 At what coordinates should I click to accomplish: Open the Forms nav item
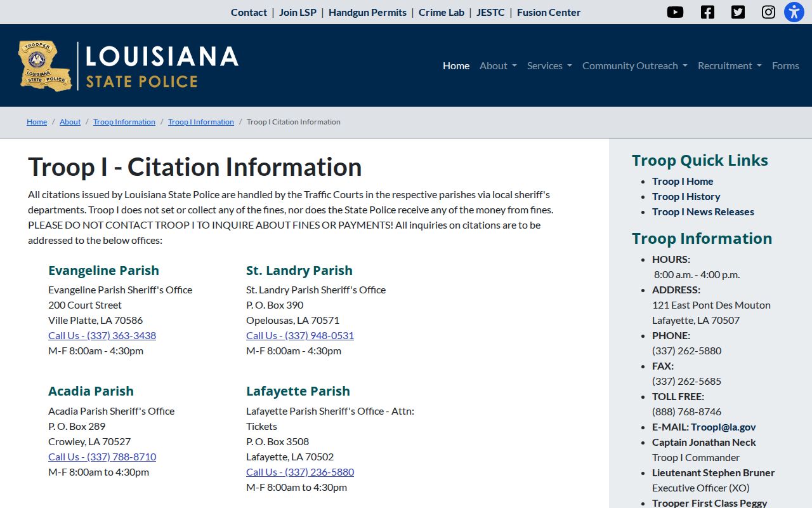(x=785, y=65)
